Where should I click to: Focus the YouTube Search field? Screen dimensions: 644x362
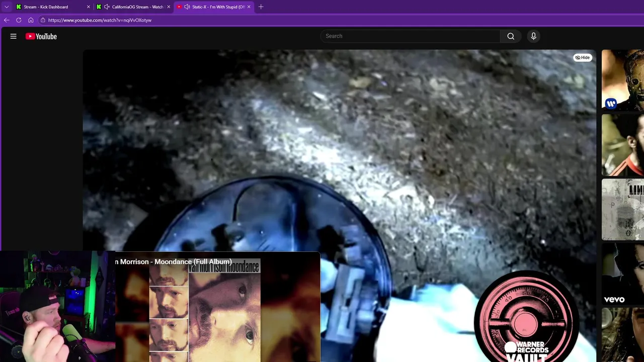(x=410, y=36)
